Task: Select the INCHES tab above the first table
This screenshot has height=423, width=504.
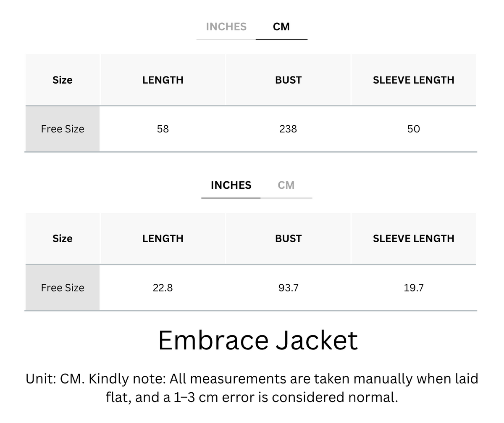Action: pyautogui.click(x=226, y=27)
